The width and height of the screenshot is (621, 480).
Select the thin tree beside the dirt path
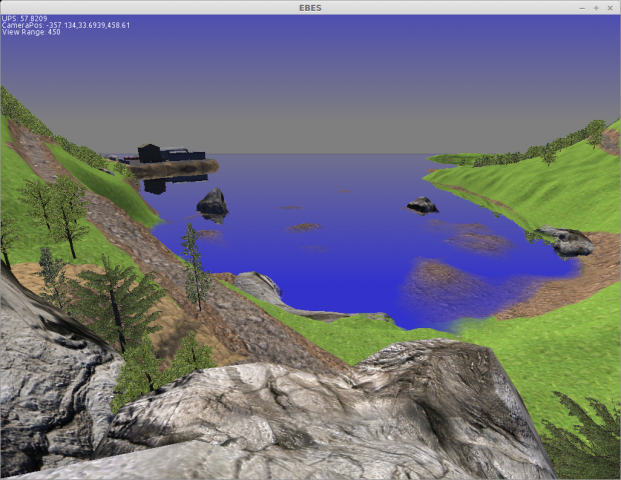point(193,265)
